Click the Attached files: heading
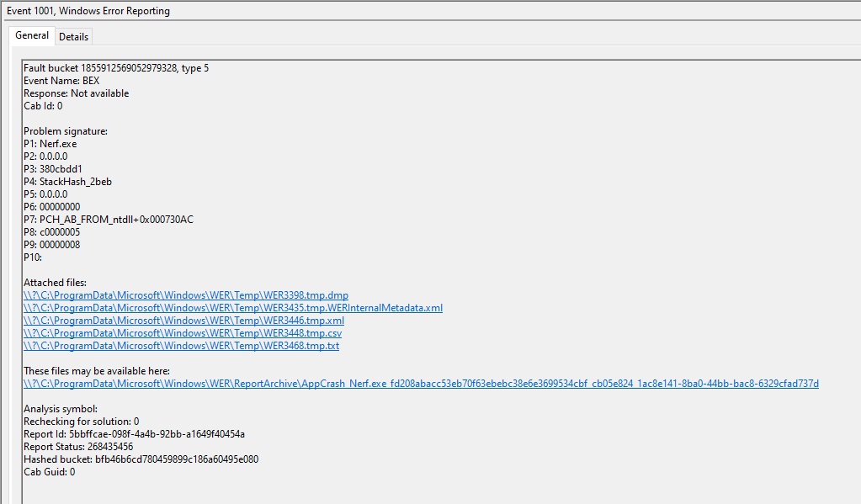Viewport: 861px width, 504px height. coord(55,283)
